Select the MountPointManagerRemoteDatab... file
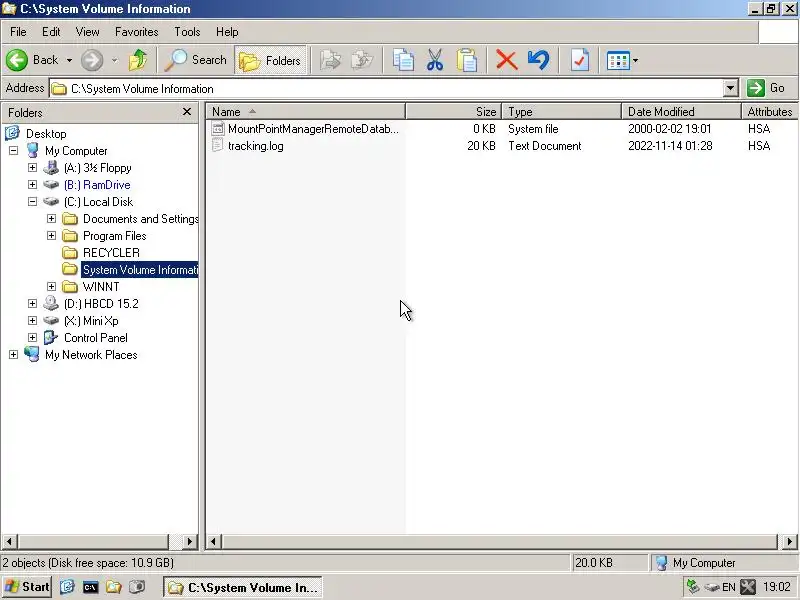800x600 pixels. (x=313, y=129)
